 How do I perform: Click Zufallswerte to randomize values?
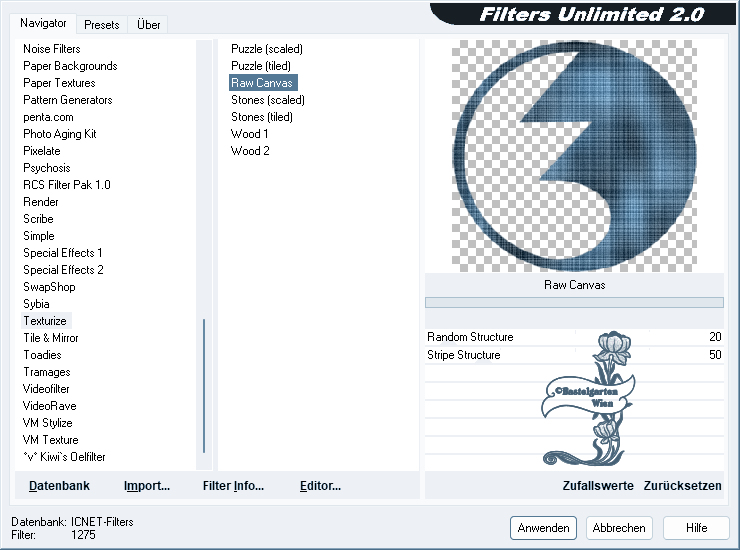point(597,485)
